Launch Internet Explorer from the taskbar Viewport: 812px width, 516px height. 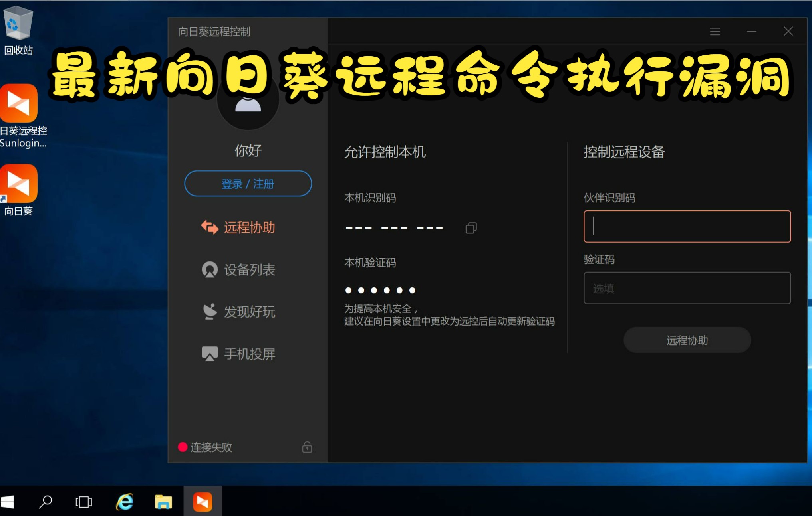coord(125,502)
